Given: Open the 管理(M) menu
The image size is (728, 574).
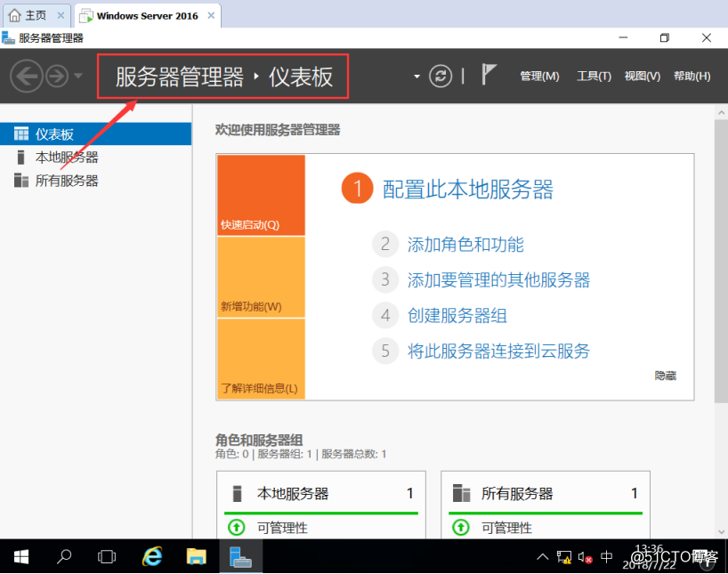Looking at the screenshot, I should [x=539, y=77].
